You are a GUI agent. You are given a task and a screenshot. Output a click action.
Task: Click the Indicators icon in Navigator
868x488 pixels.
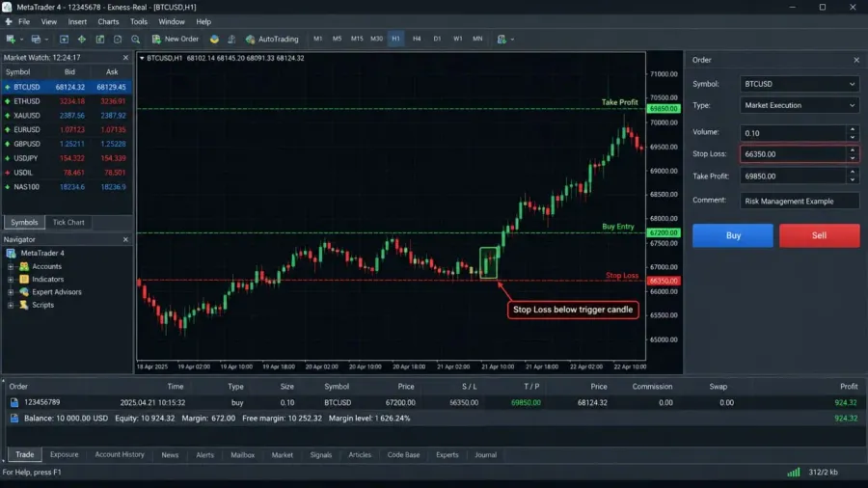24,279
